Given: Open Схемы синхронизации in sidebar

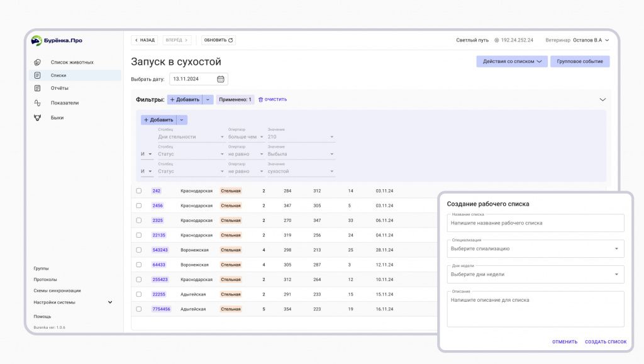Looking at the screenshot, I should 57,290.
